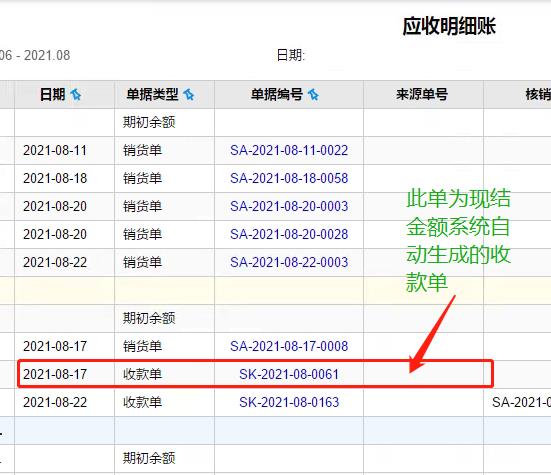Viewport: 551px width, 475px height.
Task: Open receipt SK-2021-08-0061
Action: [x=289, y=374]
